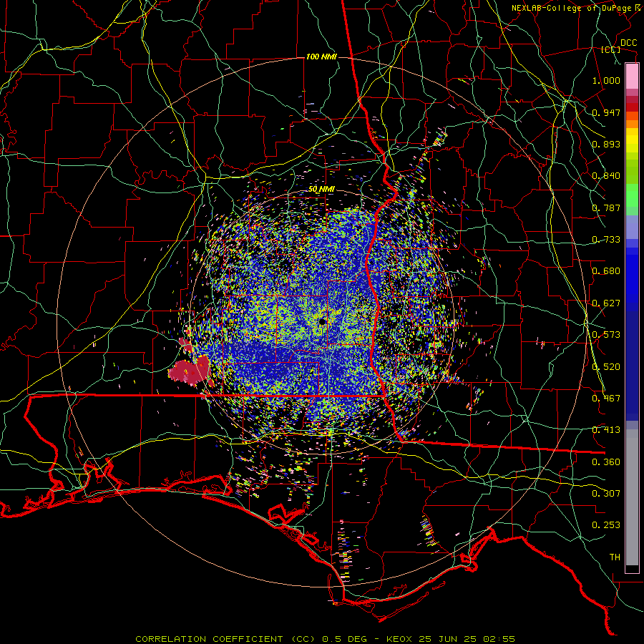Click the 0.733 scale value
This screenshot has width=644, height=644.
coord(606,240)
